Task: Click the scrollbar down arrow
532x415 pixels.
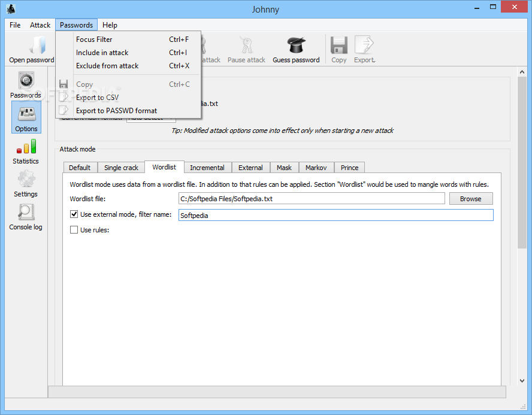Action: click(522, 381)
